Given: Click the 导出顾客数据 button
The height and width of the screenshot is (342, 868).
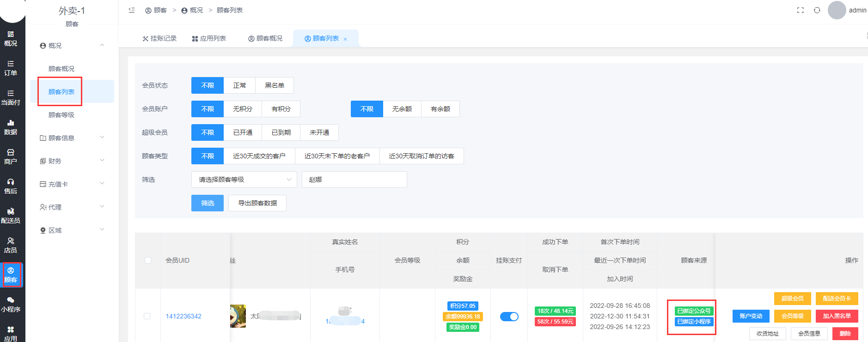Looking at the screenshot, I should [257, 203].
